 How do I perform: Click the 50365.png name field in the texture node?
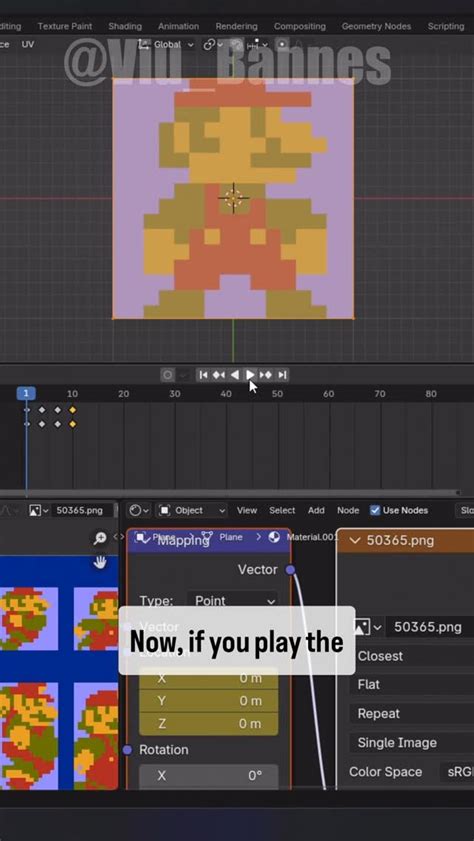pyautogui.click(x=429, y=627)
